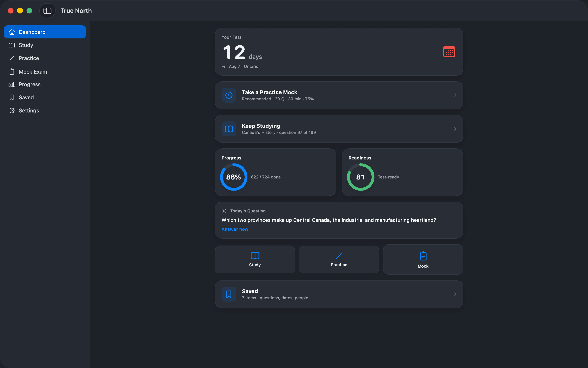Click 'Recommended · 20 Q · 30 min · 75%' text
This screenshot has height=368, width=588.
pyautogui.click(x=278, y=99)
